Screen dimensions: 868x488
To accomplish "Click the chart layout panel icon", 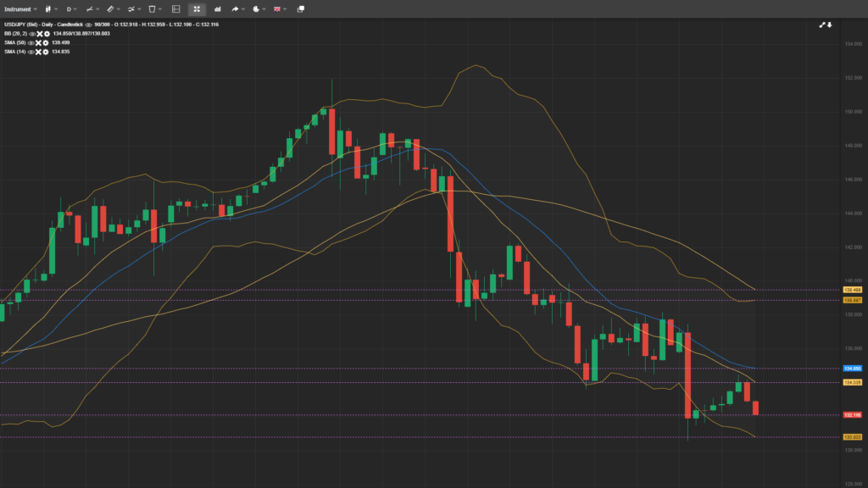I will point(175,8).
